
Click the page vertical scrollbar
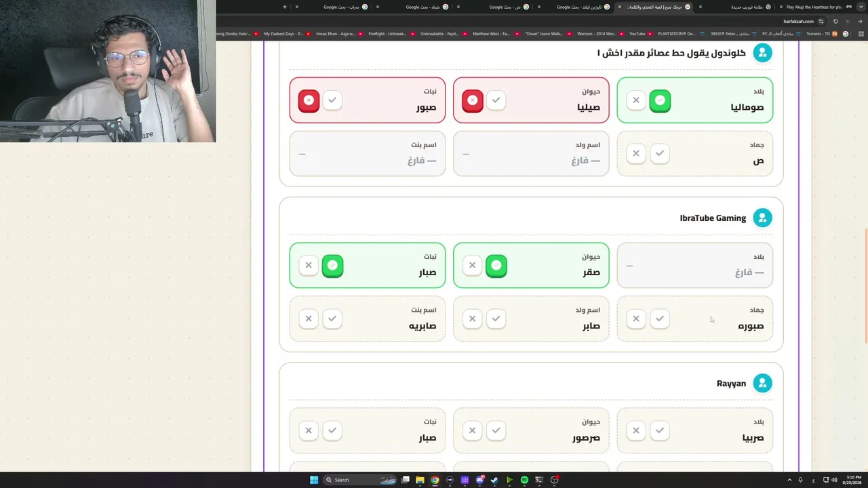coord(865,285)
